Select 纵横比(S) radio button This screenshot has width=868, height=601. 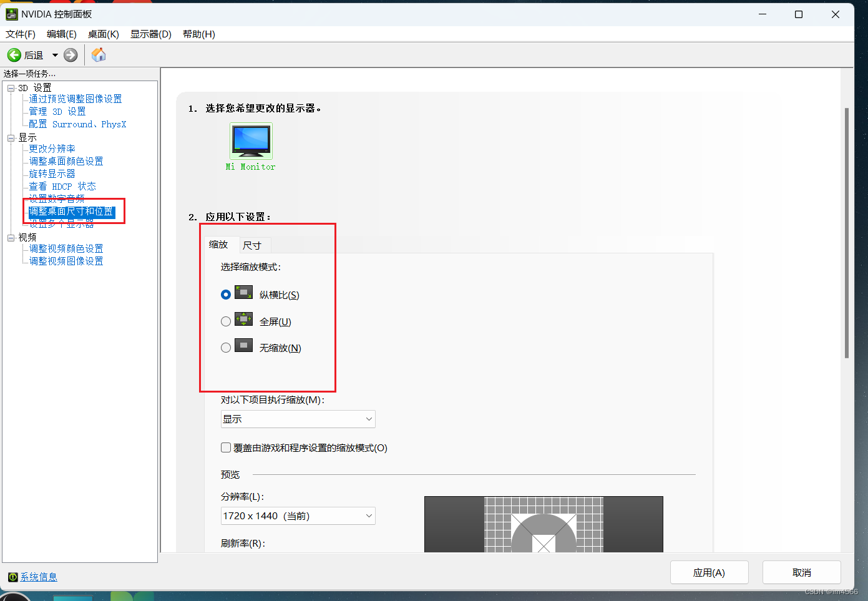(x=226, y=294)
